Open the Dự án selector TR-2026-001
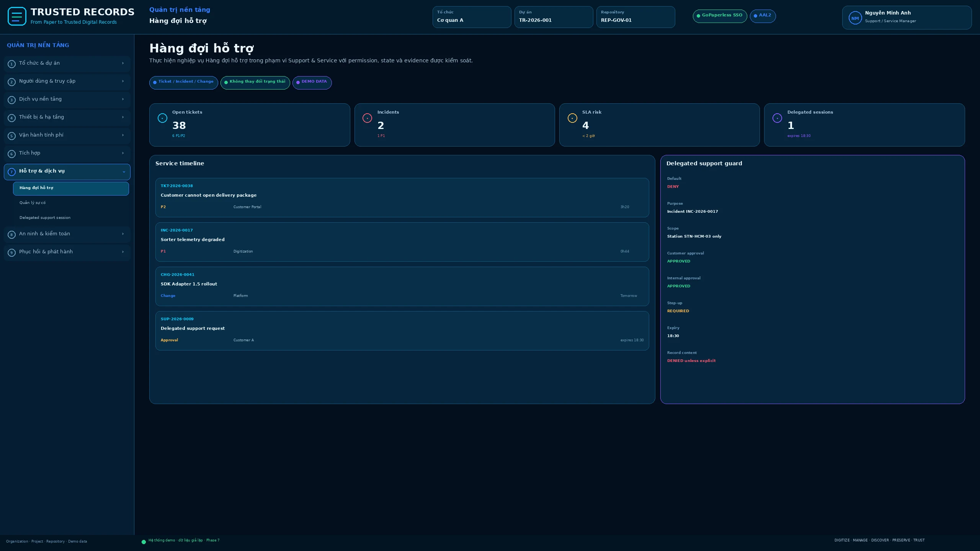The height and width of the screenshot is (551, 980). tap(554, 17)
